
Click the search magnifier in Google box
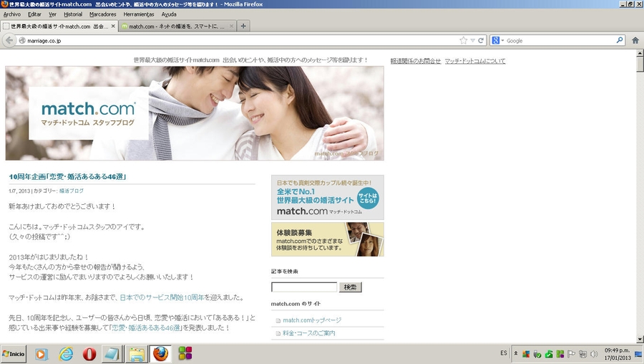point(621,41)
